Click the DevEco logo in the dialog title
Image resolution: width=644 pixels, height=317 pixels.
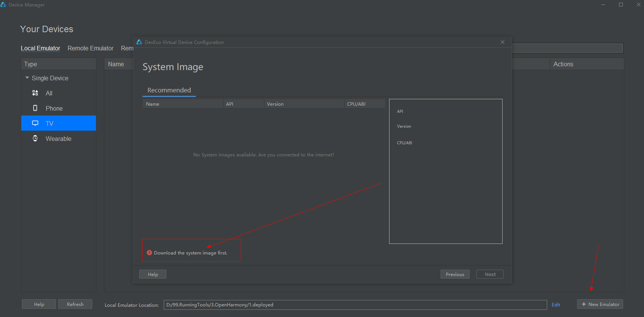[x=139, y=42]
